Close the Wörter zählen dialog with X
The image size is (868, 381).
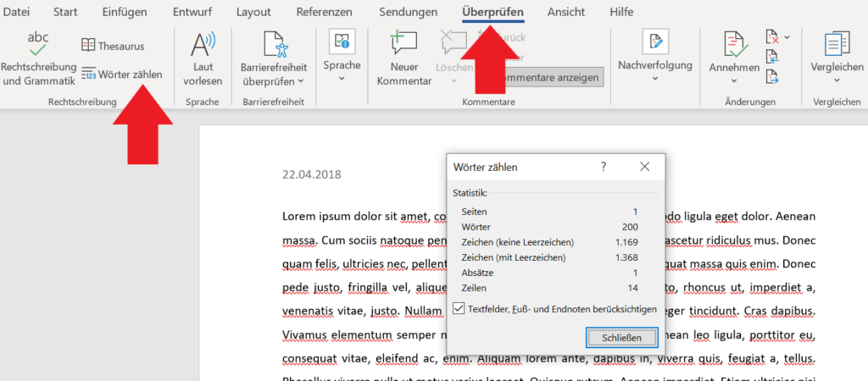click(644, 167)
